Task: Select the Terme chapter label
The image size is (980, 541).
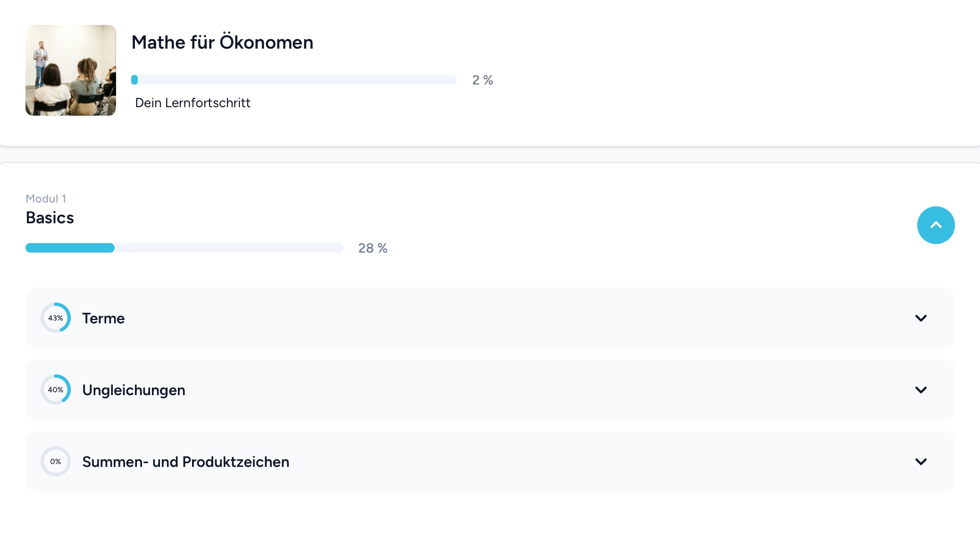Action: (x=103, y=319)
